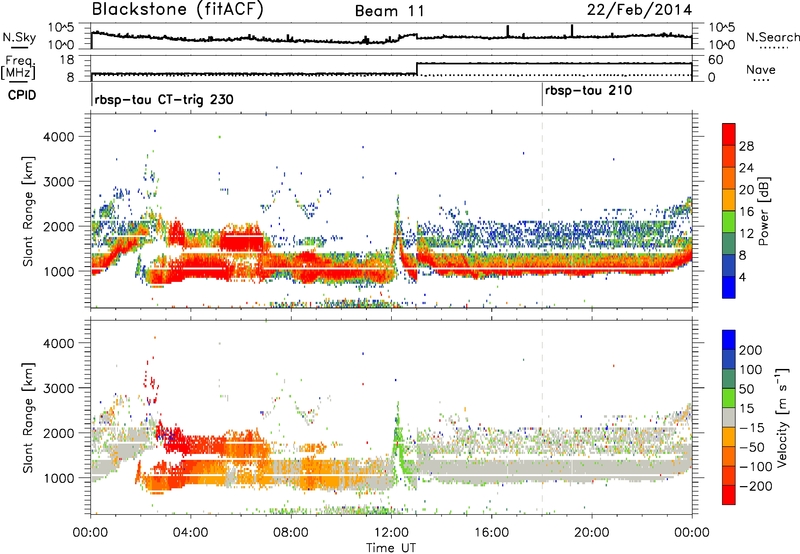Pick the top red segment of Power color bar
800x554 pixels.
click(x=731, y=137)
